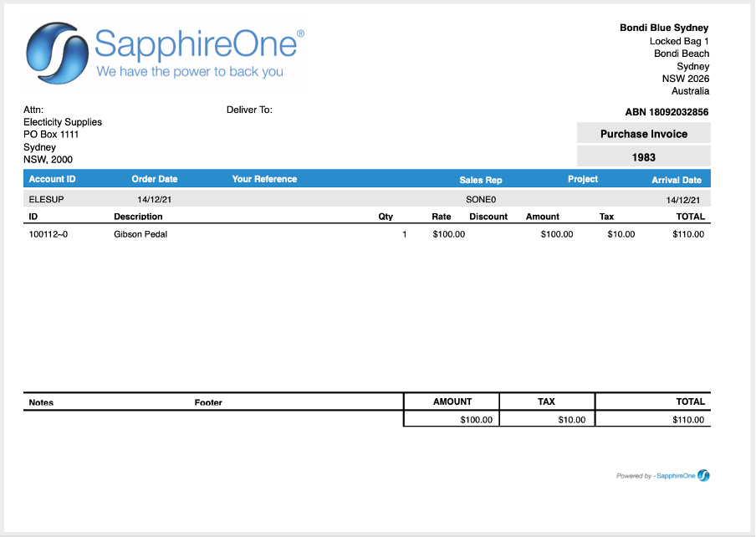Click the 'Description' header
The height and width of the screenshot is (537, 756).
(138, 217)
